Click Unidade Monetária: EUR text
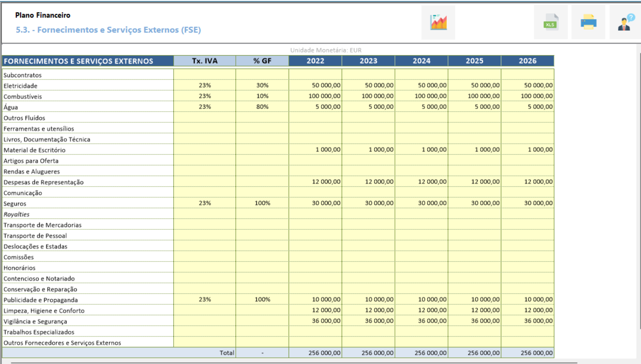 click(326, 50)
